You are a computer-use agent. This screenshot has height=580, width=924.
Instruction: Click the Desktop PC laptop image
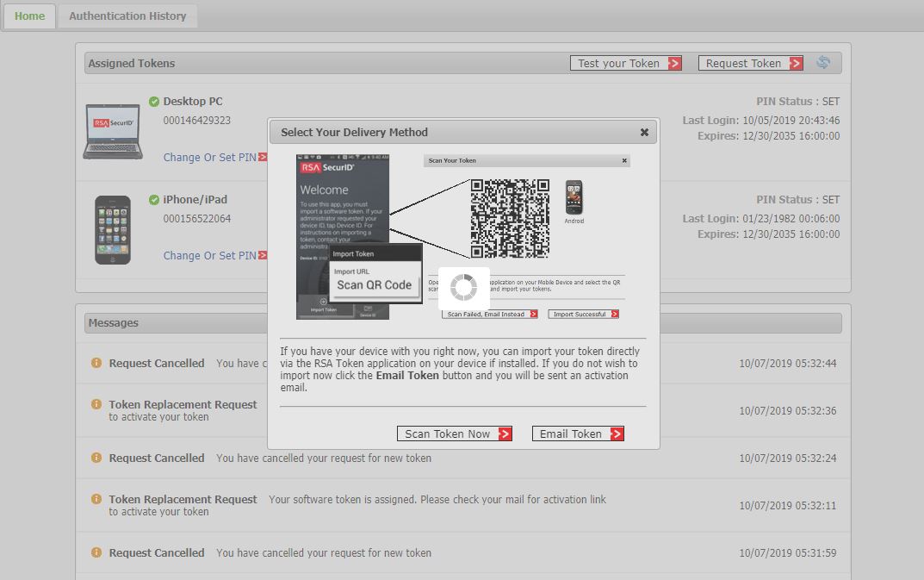112,131
